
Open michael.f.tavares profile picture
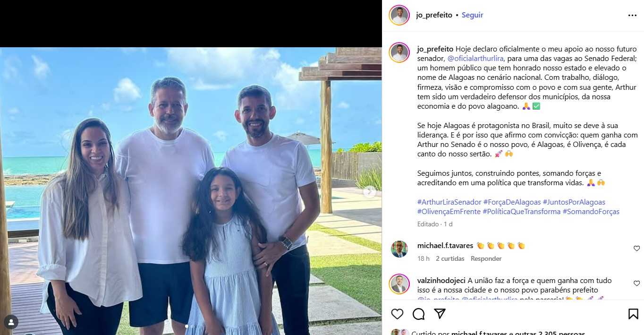pyautogui.click(x=399, y=249)
